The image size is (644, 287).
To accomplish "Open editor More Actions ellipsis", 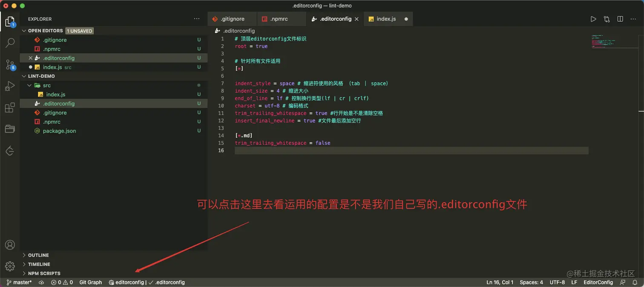I will 633,19.
